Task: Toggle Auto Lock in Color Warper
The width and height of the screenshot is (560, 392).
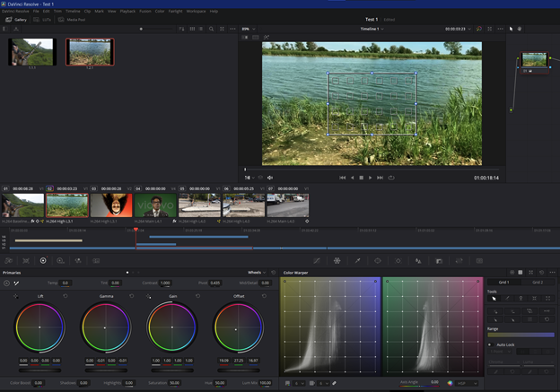Action: pyautogui.click(x=489, y=344)
